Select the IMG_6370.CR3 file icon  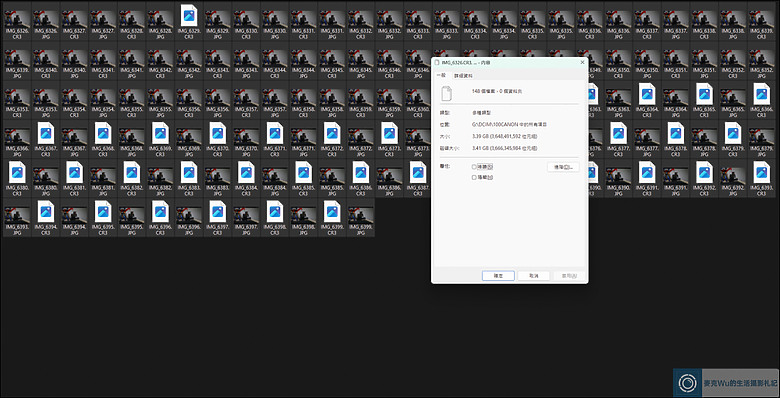pyautogui.click(x=218, y=133)
